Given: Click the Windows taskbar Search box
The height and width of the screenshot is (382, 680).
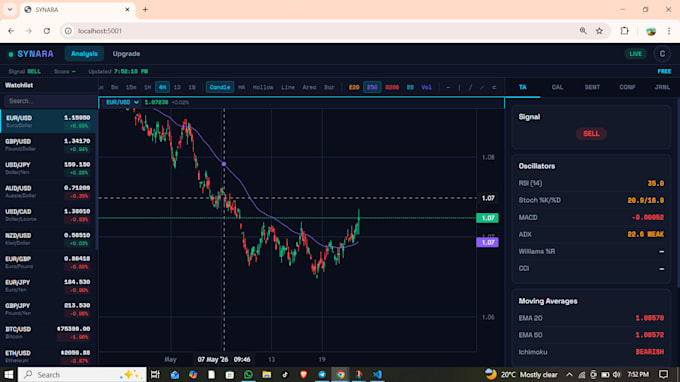Looking at the screenshot, I should click(83, 374).
